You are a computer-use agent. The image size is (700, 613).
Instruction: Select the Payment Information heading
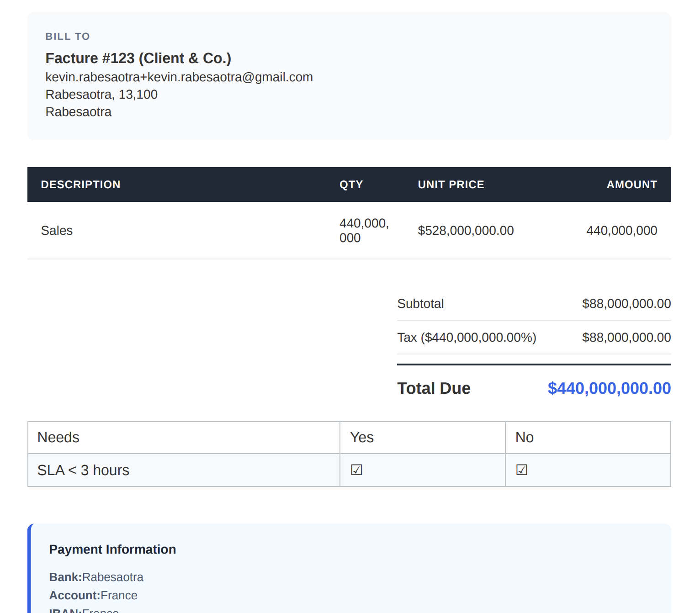point(112,550)
